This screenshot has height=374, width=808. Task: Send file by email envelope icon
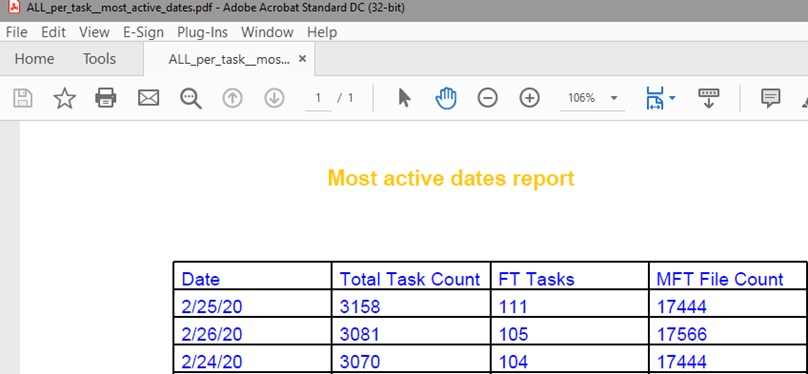pyautogui.click(x=148, y=98)
